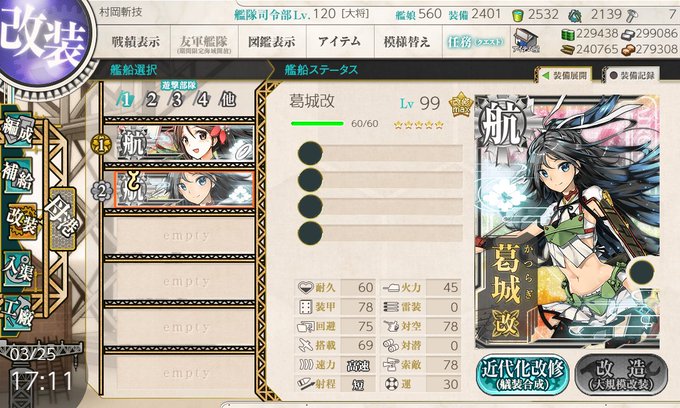Click 近代化改修 modernization button

point(523,374)
